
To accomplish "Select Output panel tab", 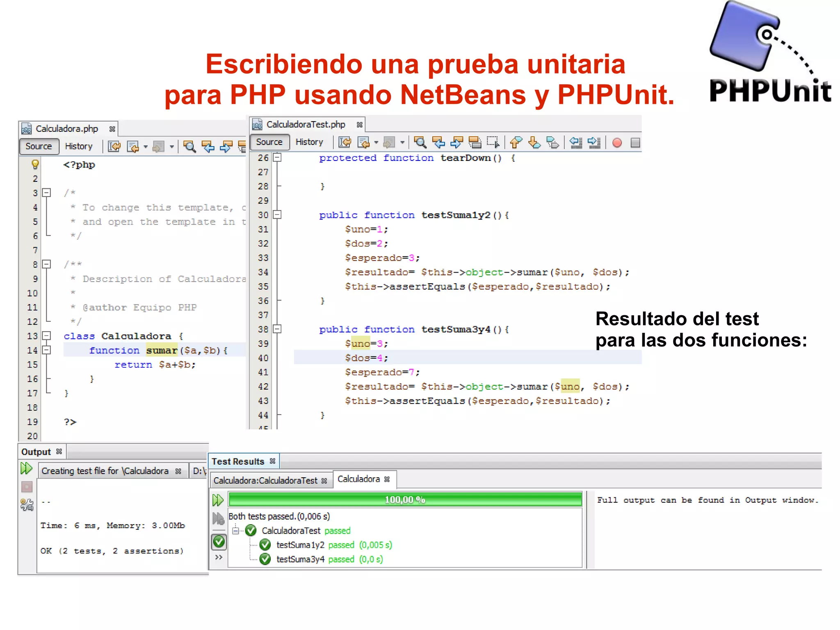I will (x=41, y=452).
